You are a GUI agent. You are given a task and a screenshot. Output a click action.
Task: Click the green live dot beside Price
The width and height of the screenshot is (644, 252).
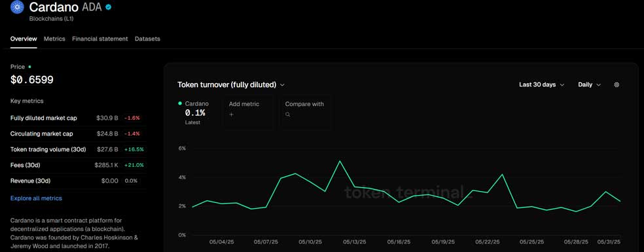[29, 67]
